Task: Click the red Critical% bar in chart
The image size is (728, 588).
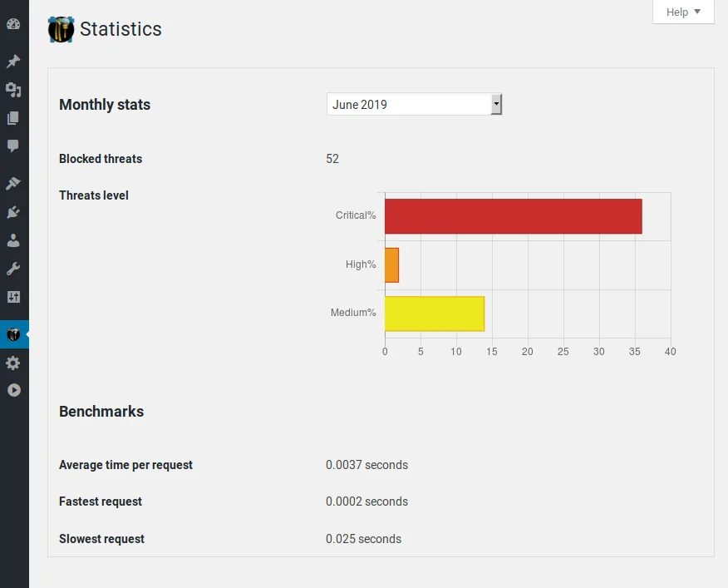Action: coord(514,216)
